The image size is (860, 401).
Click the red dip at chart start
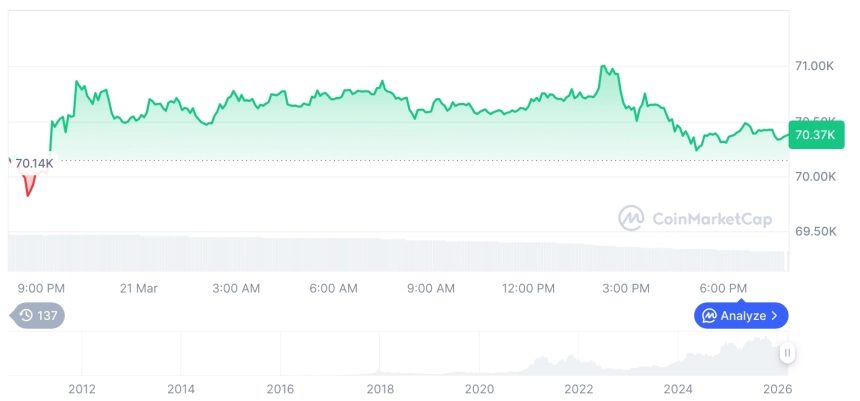tap(28, 188)
